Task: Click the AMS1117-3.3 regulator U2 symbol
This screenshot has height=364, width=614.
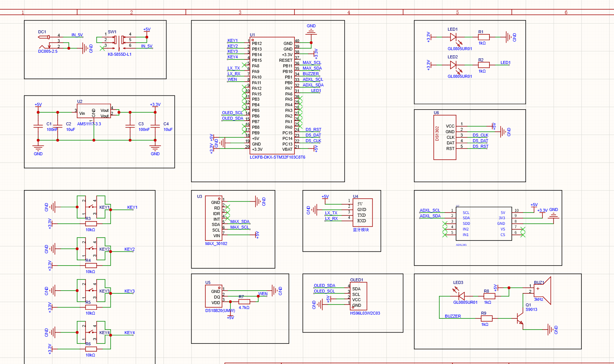Action: pyautogui.click(x=94, y=111)
